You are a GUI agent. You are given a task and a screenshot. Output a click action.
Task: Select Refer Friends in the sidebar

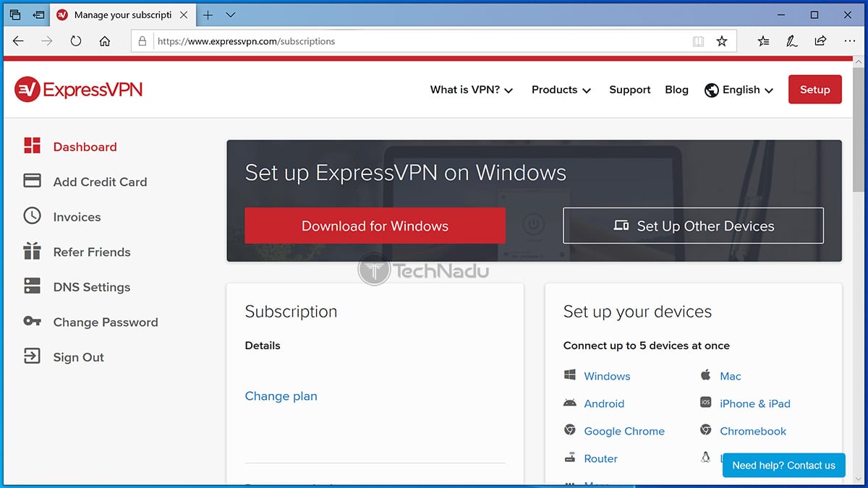[92, 252]
